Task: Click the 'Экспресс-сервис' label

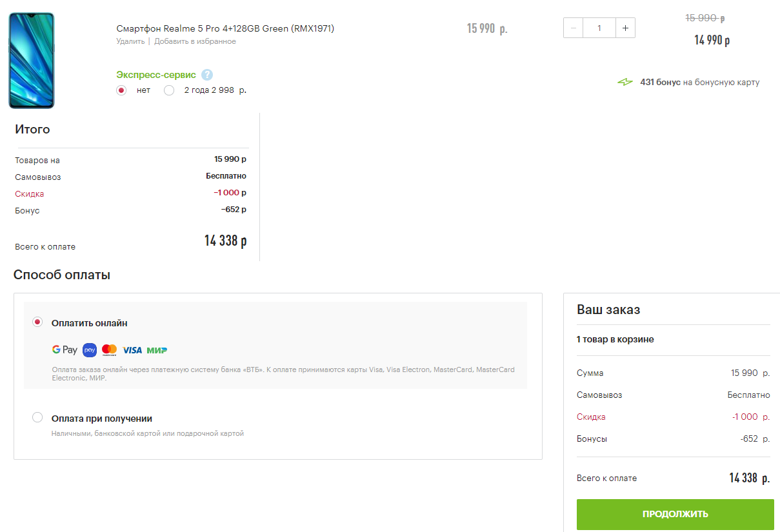Action: 156,75
